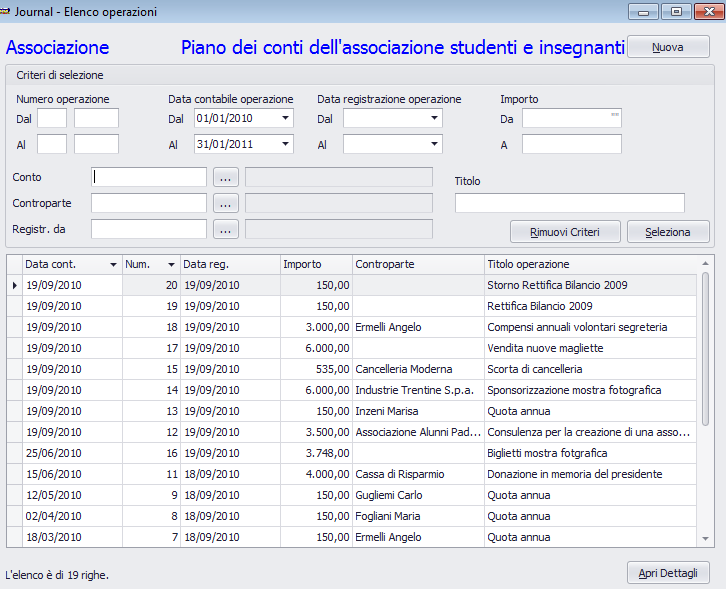The width and height of the screenshot is (726, 589).
Task: Select row 'Rettifica Bilancio 2009' number 19
Action: (x=352, y=306)
